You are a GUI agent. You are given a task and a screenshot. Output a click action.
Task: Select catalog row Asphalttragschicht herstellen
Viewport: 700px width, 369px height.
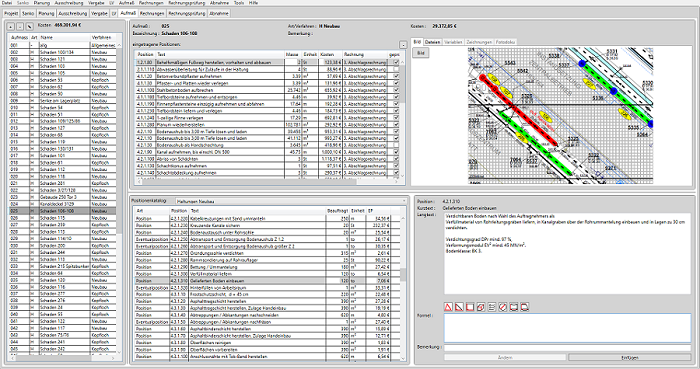tap(268, 302)
